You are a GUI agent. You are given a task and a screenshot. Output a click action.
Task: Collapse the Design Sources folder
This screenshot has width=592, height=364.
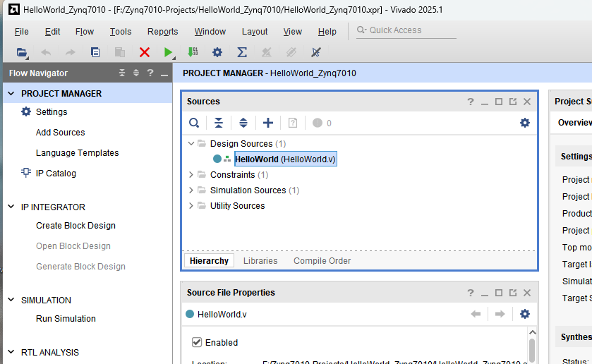pos(191,143)
